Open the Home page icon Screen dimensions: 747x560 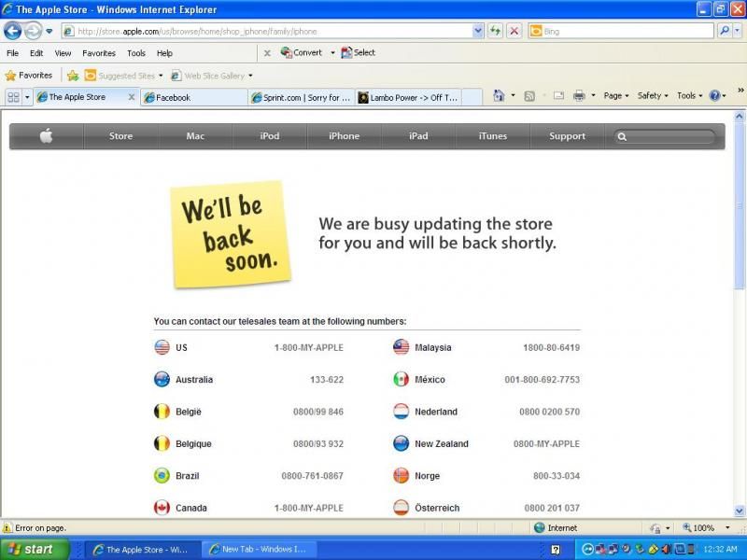click(x=499, y=96)
